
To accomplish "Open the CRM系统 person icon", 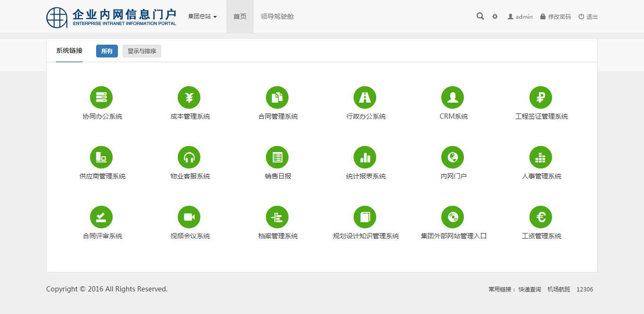I will [453, 97].
